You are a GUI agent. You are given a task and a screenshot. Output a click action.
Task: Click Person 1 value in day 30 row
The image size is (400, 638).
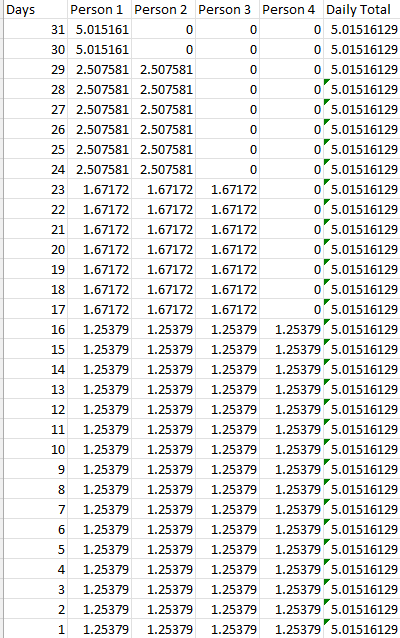[99, 49]
